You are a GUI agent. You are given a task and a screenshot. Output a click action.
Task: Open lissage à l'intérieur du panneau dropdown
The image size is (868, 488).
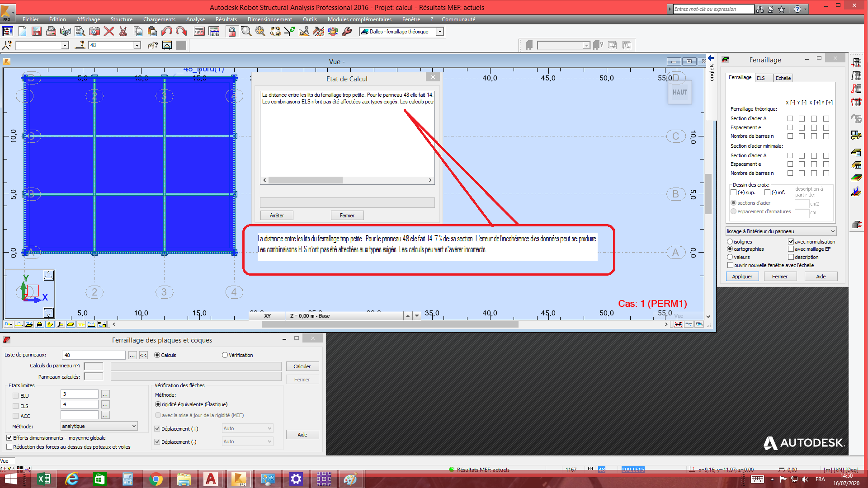point(781,231)
